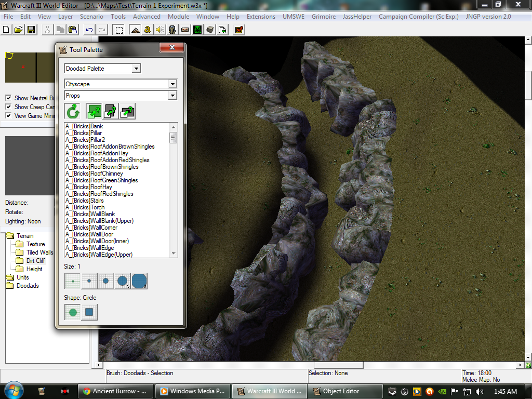Open the Advanced menu
Image resolution: width=532 pixels, height=399 pixels.
click(x=147, y=16)
